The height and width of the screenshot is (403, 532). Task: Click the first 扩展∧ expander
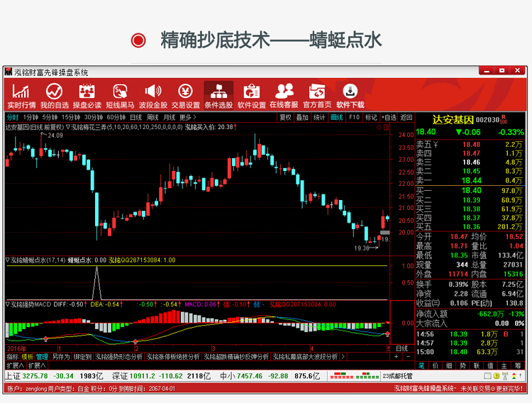point(15,365)
